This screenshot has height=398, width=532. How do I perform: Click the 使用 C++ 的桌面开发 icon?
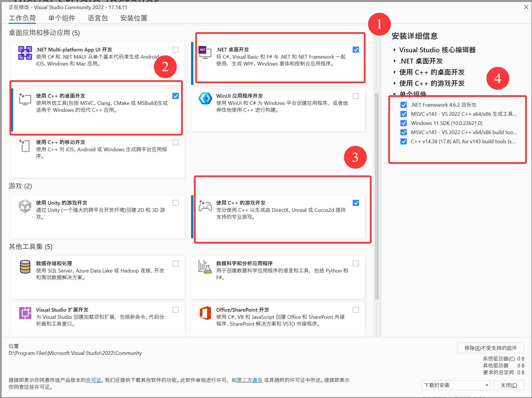pos(25,99)
